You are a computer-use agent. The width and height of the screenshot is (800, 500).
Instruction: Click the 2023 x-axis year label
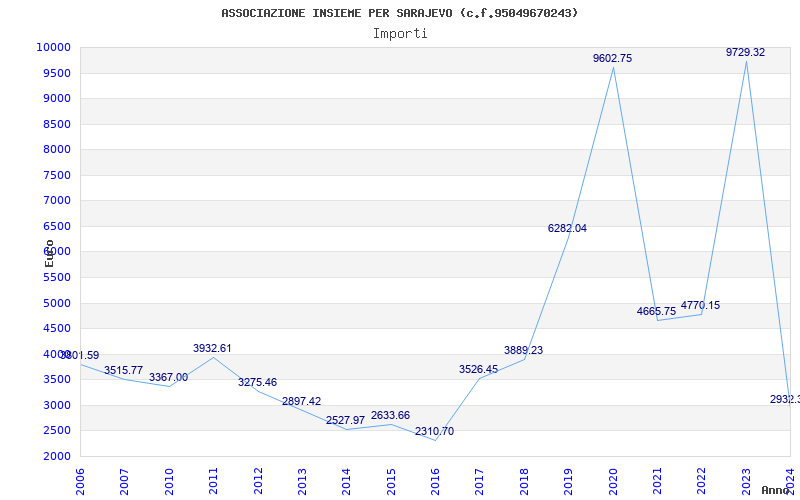(x=746, y=482)
